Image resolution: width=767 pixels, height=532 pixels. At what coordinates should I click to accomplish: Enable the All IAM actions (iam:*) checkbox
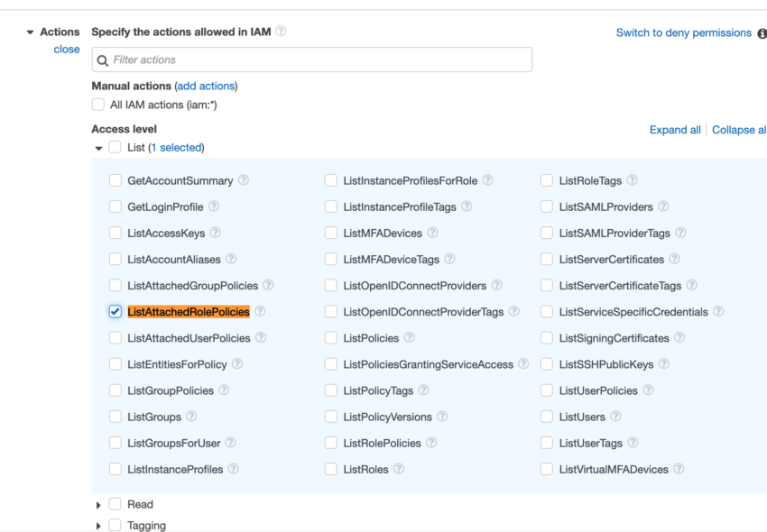(97, 104)
